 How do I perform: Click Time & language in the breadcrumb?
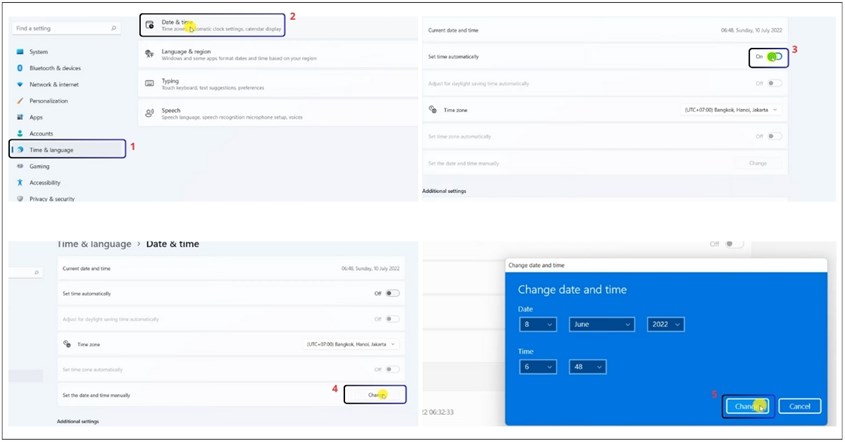(94, 244)
